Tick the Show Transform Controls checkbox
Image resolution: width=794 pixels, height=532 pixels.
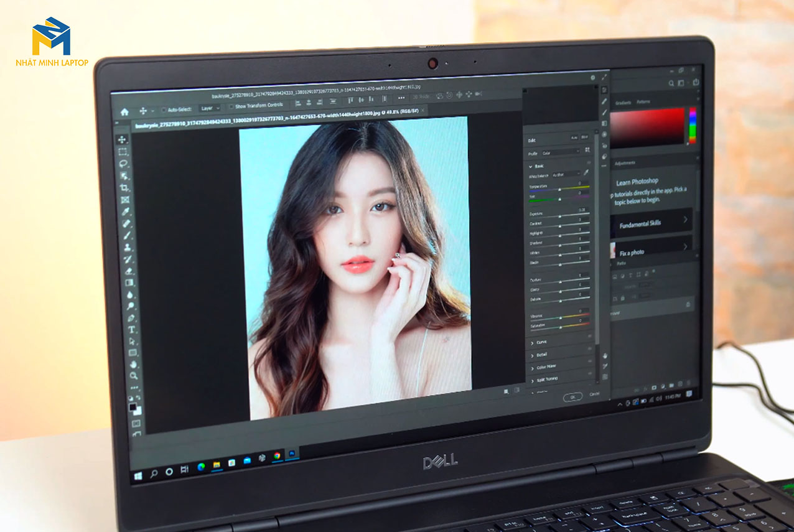coord(231,107)
